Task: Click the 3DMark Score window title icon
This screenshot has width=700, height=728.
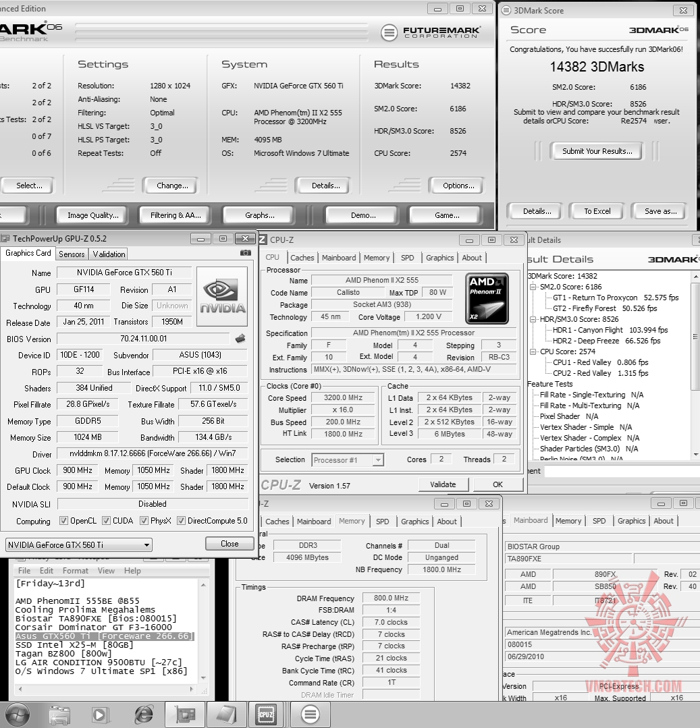Action: pyautogui.click(x=506, y=10)
